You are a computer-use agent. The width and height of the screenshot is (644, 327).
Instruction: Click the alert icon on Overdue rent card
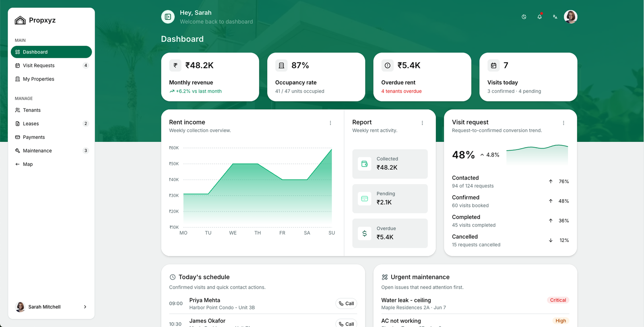click(387, 65)
